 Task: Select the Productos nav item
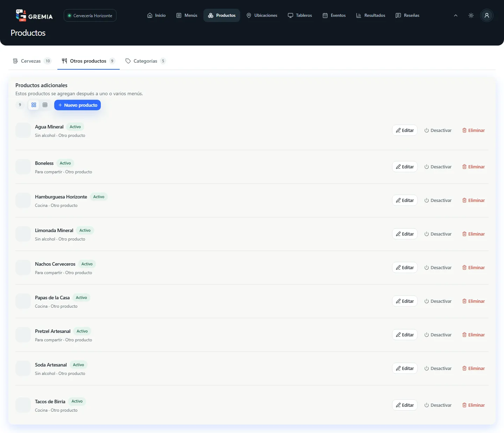tap(222, 15)
